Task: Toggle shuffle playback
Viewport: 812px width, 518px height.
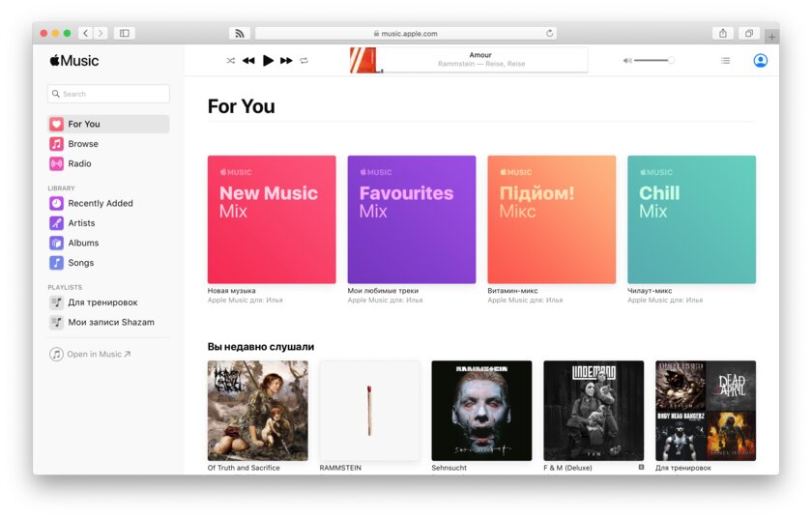Action: point(230,61)
